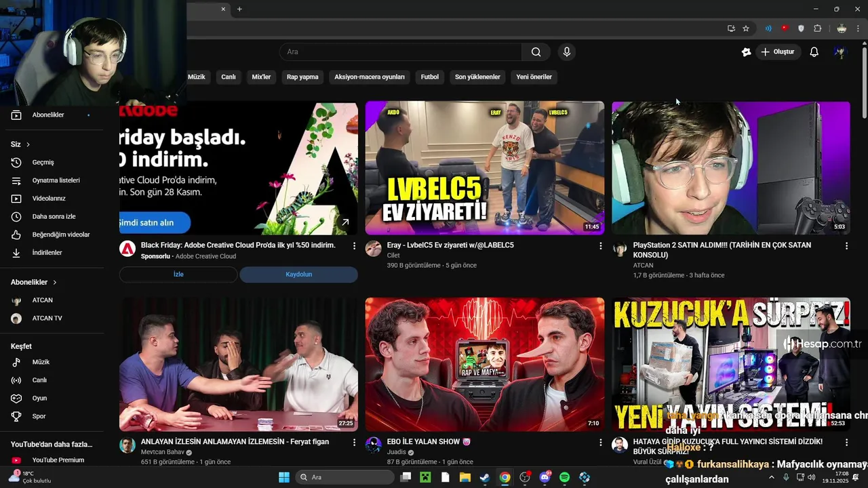The height and width of the screenshot is (488, 868).
Task: Click the Kaydolun button on the Adobe ad
Action: pyautogui.click(x=298, y=274)
